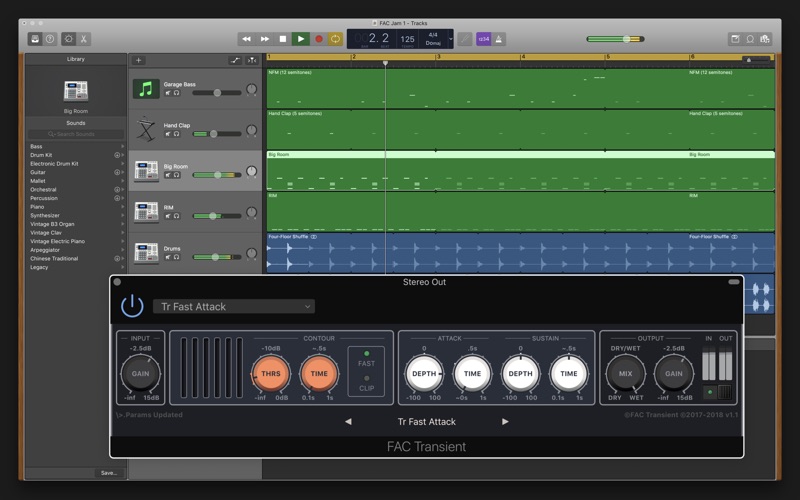Solo the Garage Bass track with headphones
Screen dimensions: 800x500
[x=177, y=93]
